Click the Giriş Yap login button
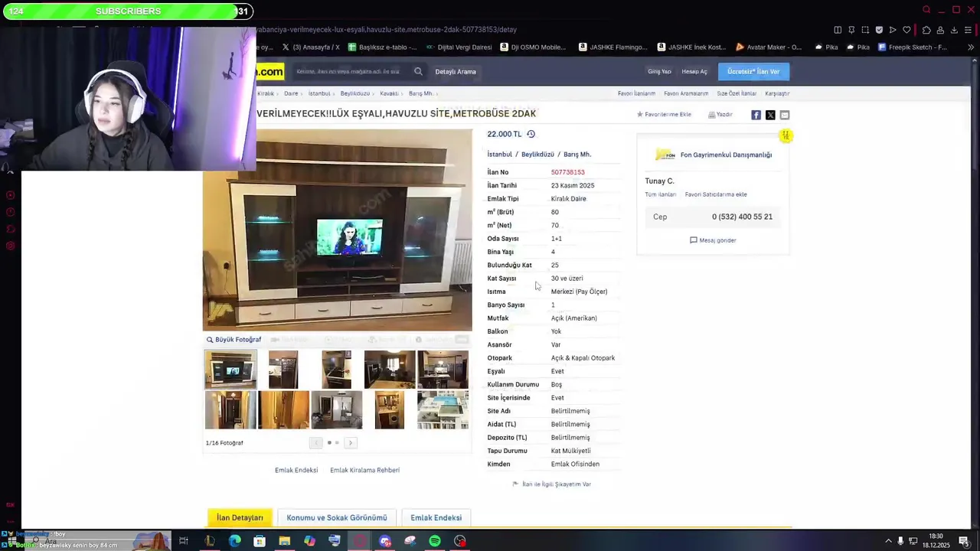The width and height of the screenshot is (980, 551). tap(659, 71)
